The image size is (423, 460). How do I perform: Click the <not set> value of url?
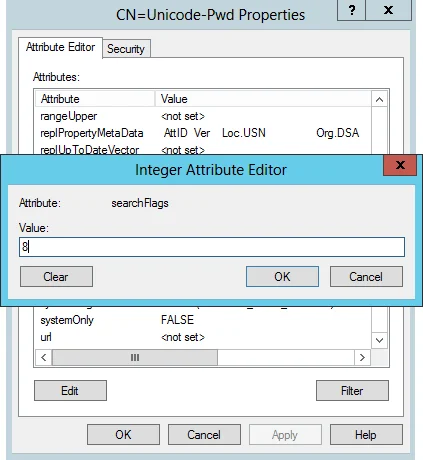183,337
